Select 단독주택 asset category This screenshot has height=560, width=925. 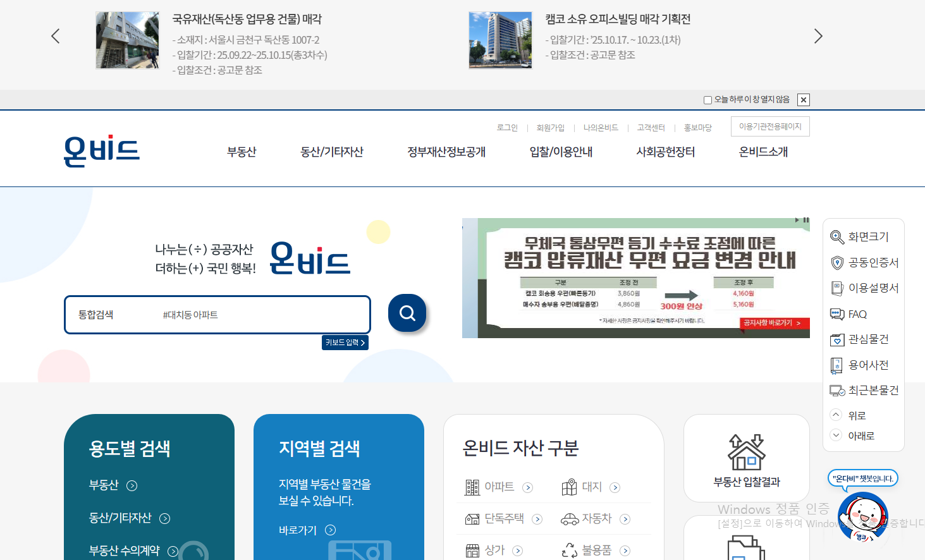pyautogui.click(x=504, y=519)
